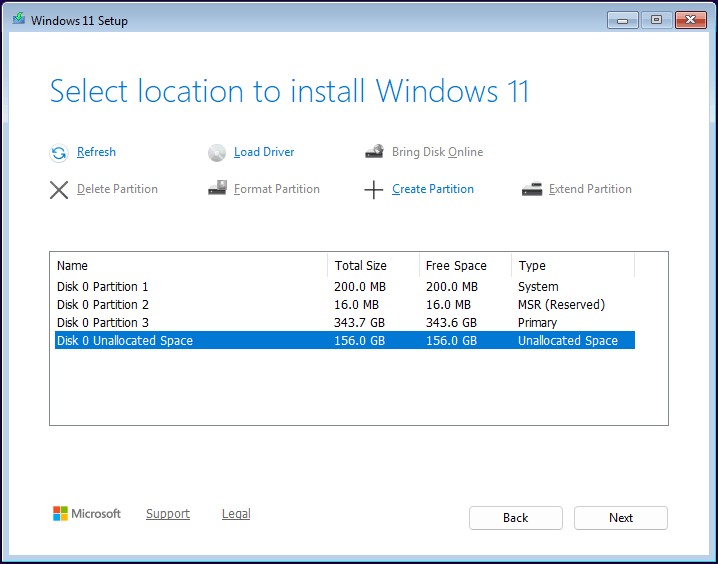Click the Load Driver disc icon
This screenshot has height=564, width=718.
[x=217, y=153]
